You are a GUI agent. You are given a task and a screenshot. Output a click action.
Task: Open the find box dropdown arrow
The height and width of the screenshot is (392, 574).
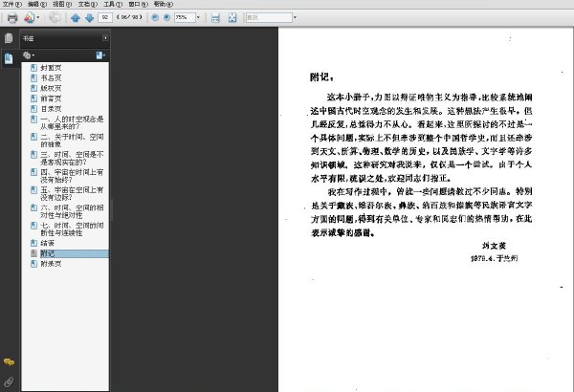295,17
